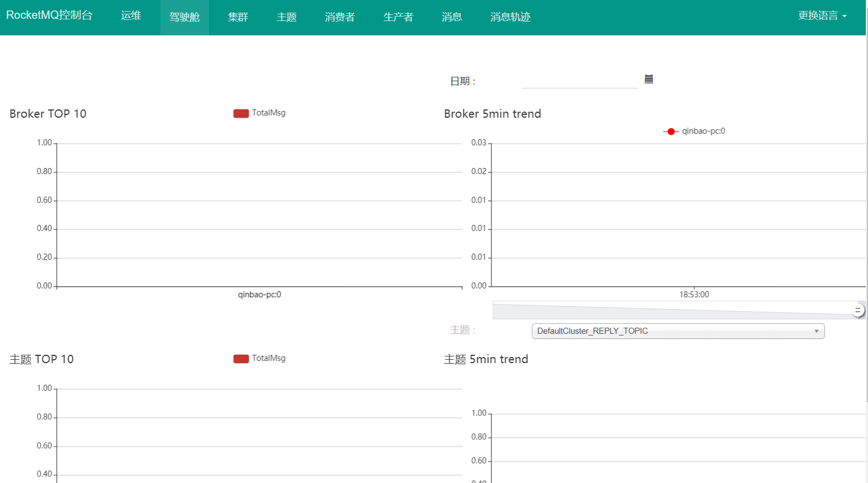Screen dimensions: 868x483
Task: Open the date picker calendar icon
Action: (649, 80)
